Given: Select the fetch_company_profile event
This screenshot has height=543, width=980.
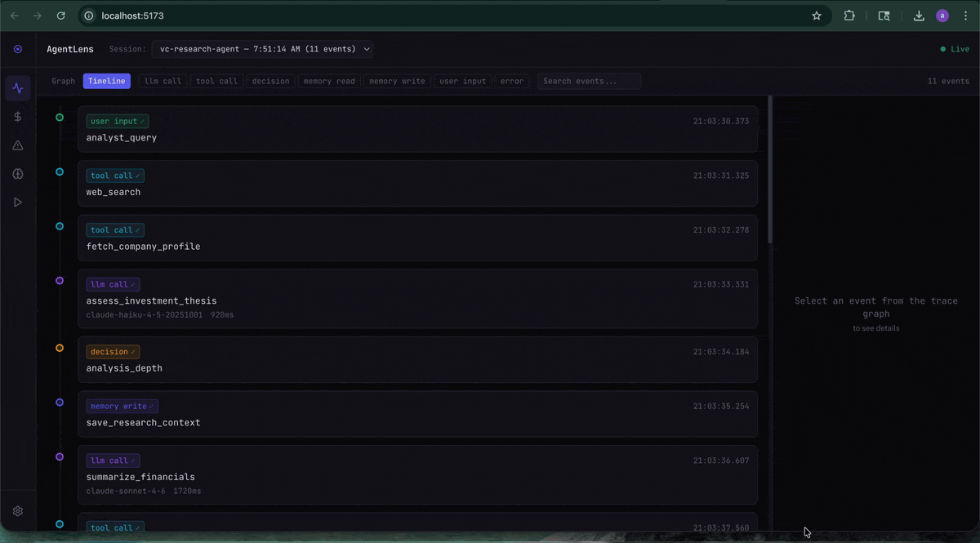Looking at the screenshot, I should pyautogui.click(x=417, y=238).
